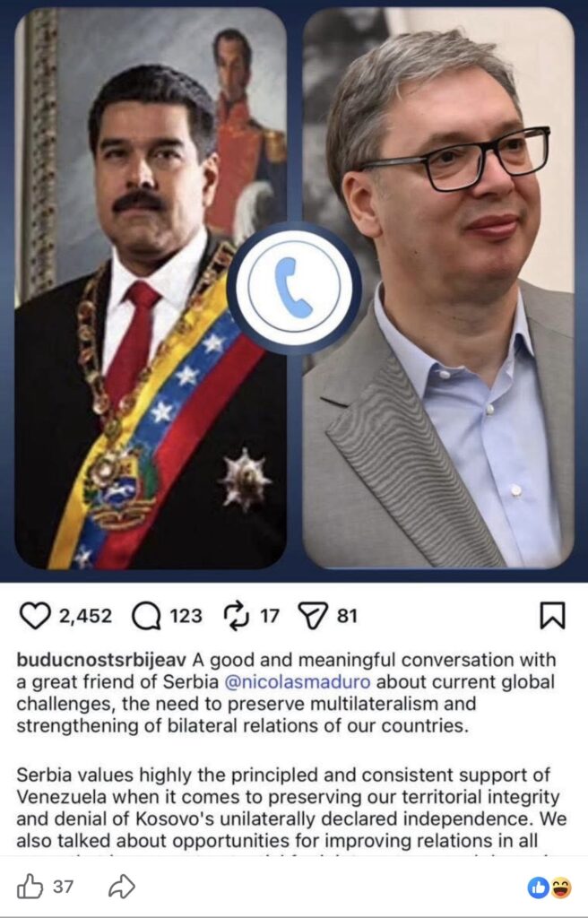Click the Facebook thumbs-up Like button
Viewport: 588px width, 918px height.
click(x=30, y=887)
